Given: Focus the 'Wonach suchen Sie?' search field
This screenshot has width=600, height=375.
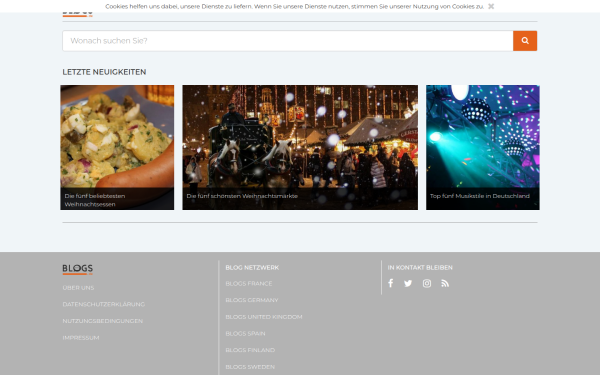Looking at the screenshot, I should (288, 41).
